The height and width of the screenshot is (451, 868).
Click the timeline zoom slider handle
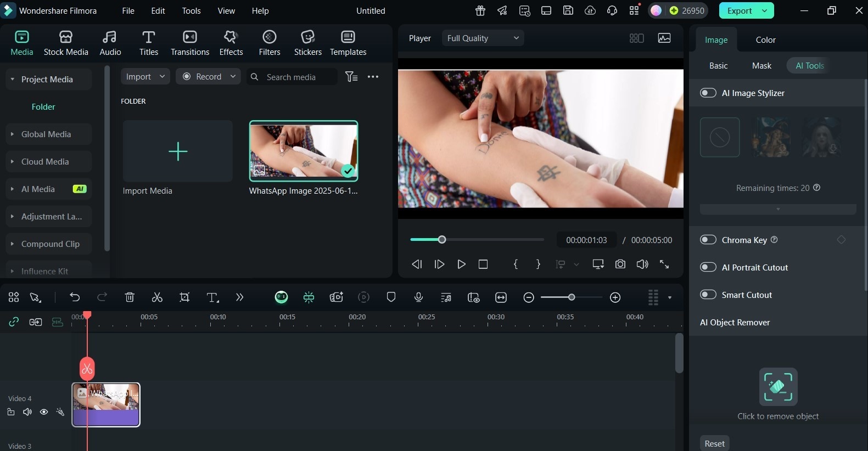click(572, 297)
